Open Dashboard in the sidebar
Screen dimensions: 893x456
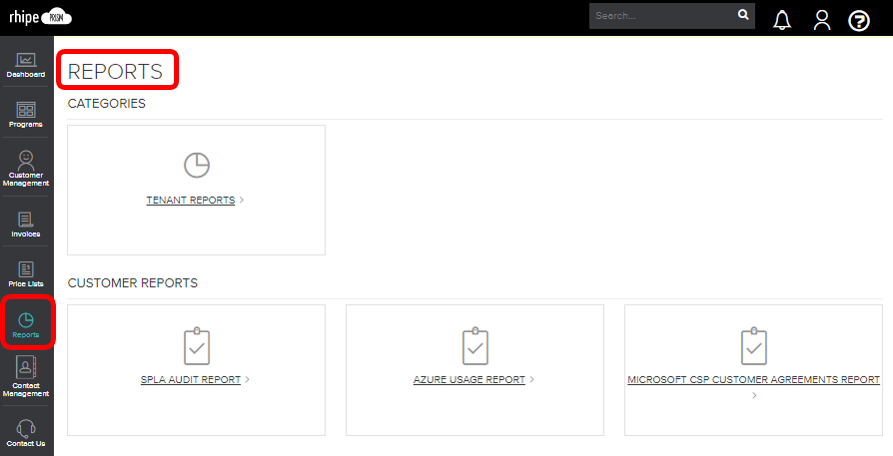coord(26,65)
